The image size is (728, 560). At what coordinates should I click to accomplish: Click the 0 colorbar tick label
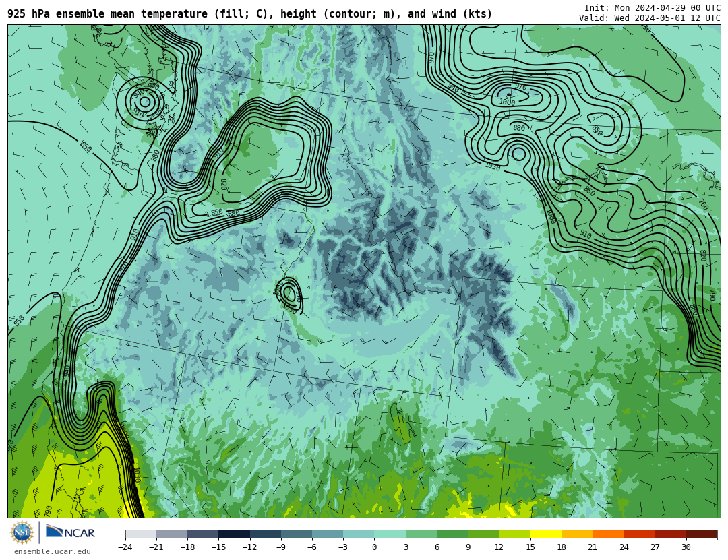pos(374,547)
